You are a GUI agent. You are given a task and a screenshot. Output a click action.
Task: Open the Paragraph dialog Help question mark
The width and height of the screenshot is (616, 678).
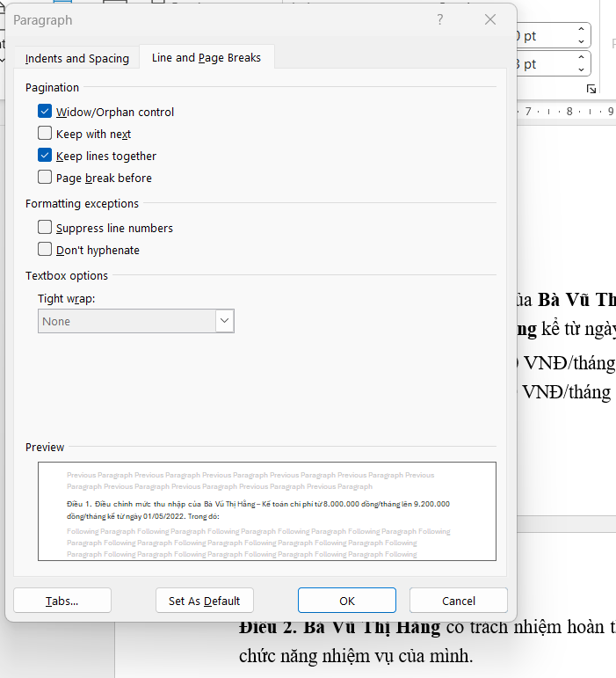[x=439, y=19]
